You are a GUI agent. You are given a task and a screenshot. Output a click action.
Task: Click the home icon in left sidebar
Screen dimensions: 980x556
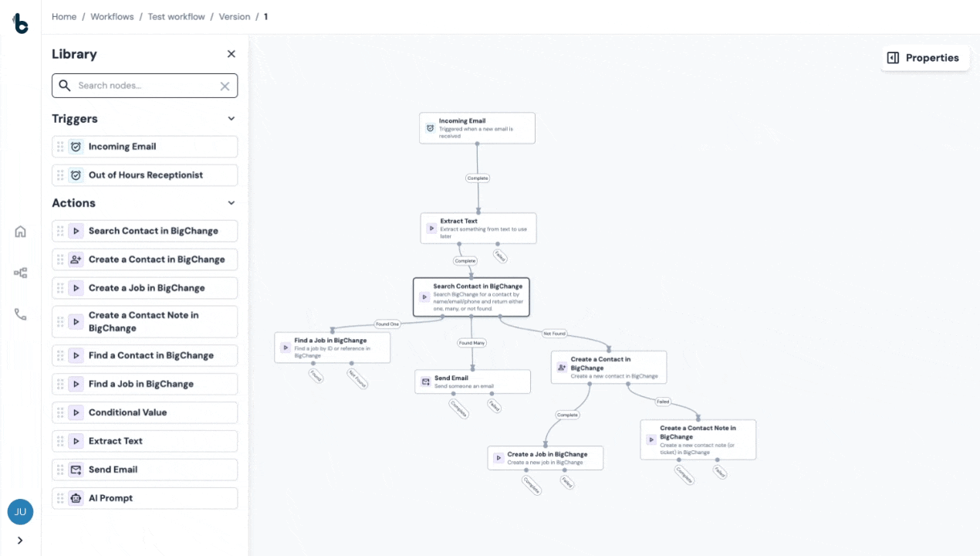click(x=20, y=232)
